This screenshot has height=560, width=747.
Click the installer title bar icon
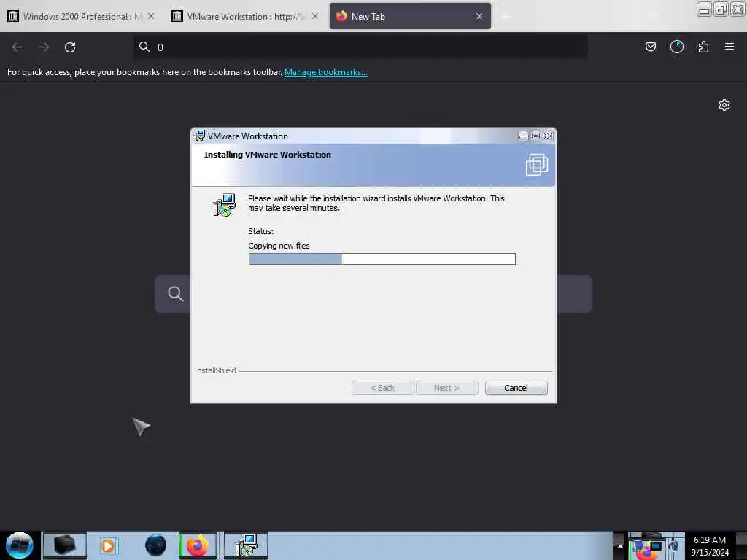tap(200, 136)
